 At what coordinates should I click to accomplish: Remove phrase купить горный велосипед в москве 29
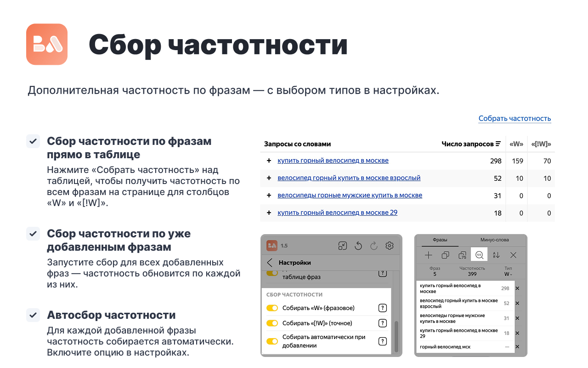(x=517, y=333)
